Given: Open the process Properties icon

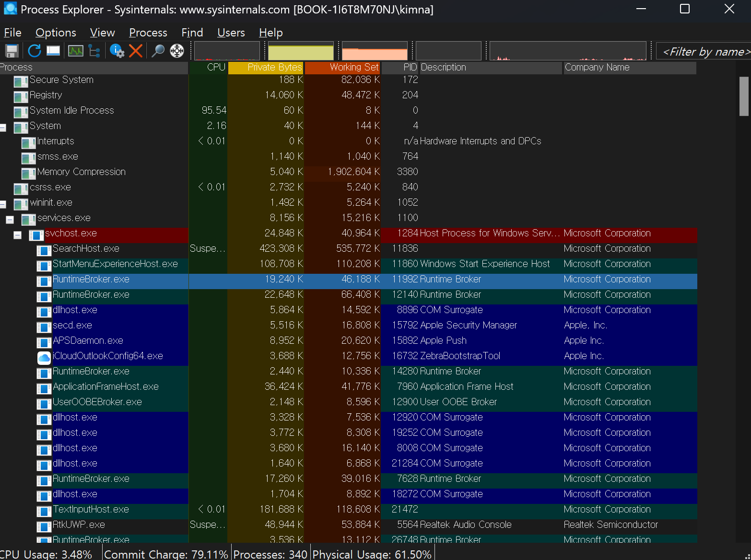Looking at the screenshot, I should pyautogui.click(x=117, y=50).
